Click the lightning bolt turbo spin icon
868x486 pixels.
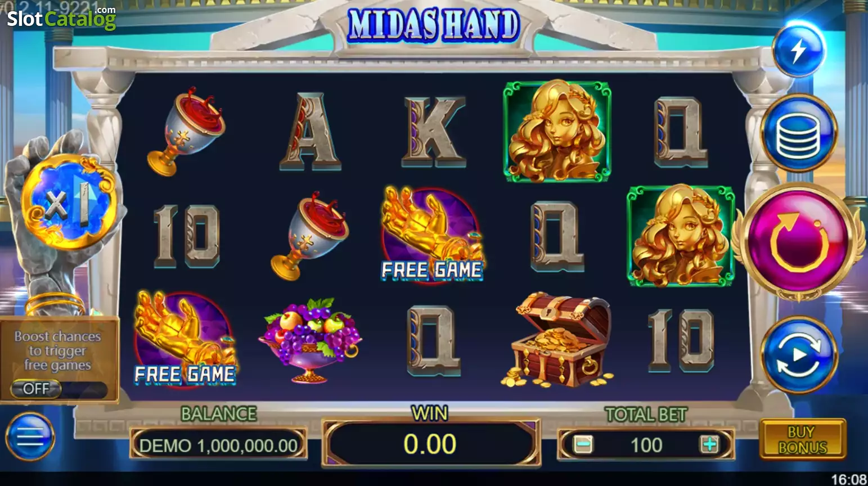[799, 51]
